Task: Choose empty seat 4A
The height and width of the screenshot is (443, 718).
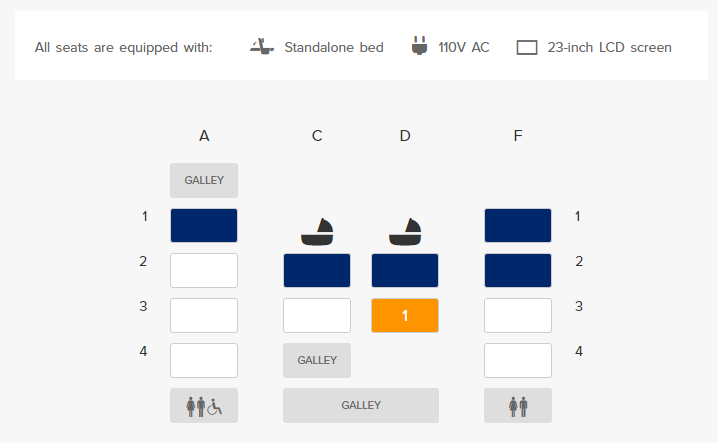Action: point(204,361)
